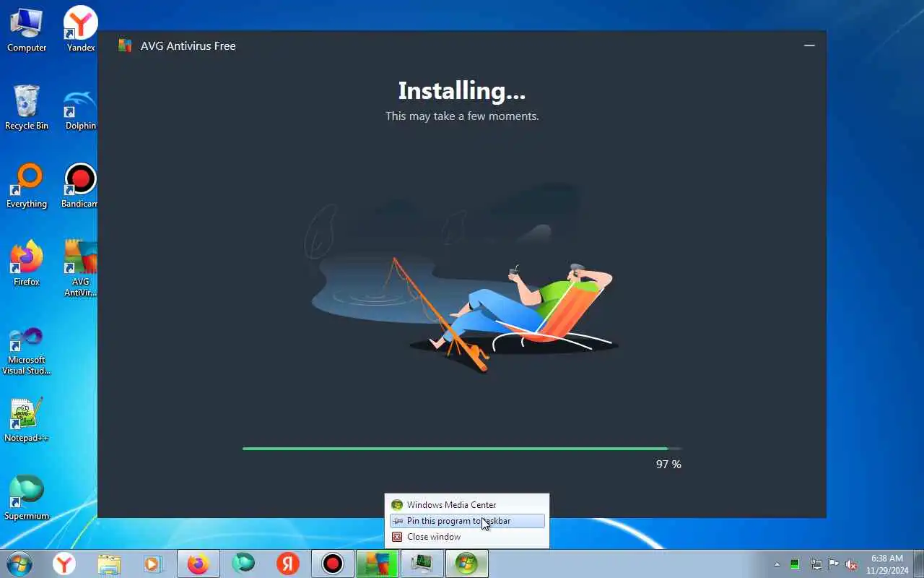
Task: Choose Close window in jump list
Action: pyautogui.click(x=467, y=537)
